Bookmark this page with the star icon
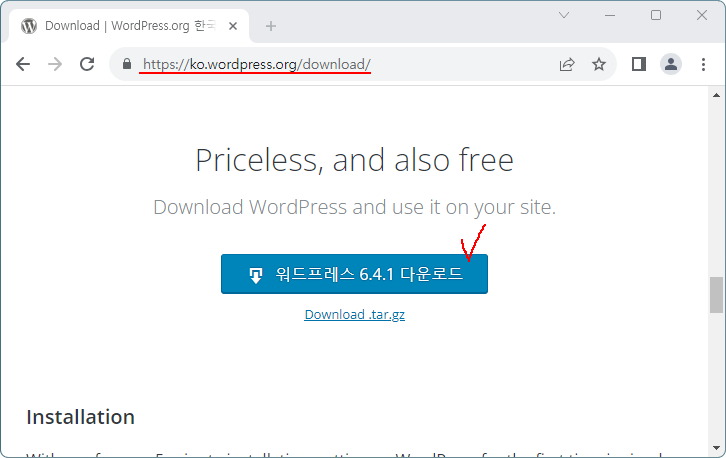This screenshot has width=726, height=458. [x=599, y=64]
